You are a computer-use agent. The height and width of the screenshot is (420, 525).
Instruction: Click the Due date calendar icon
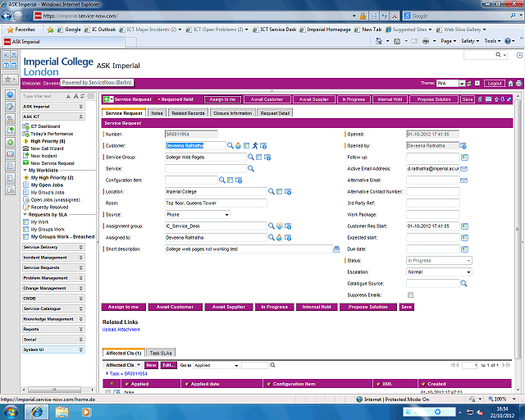[463, 249]
